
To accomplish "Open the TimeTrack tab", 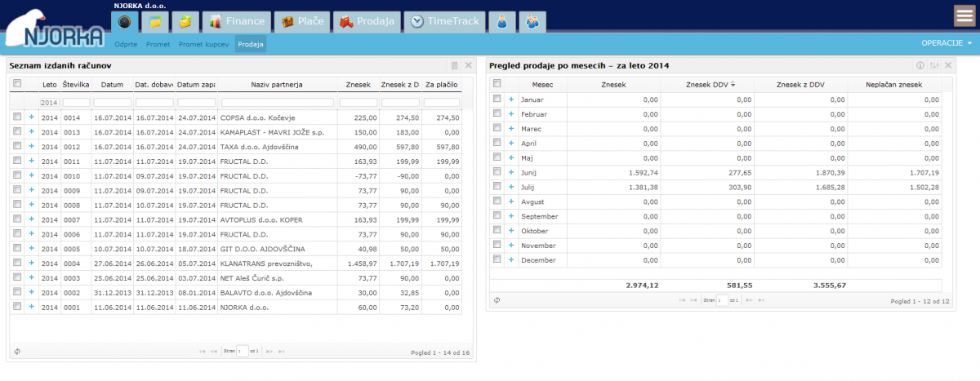I will coord(445,22).
